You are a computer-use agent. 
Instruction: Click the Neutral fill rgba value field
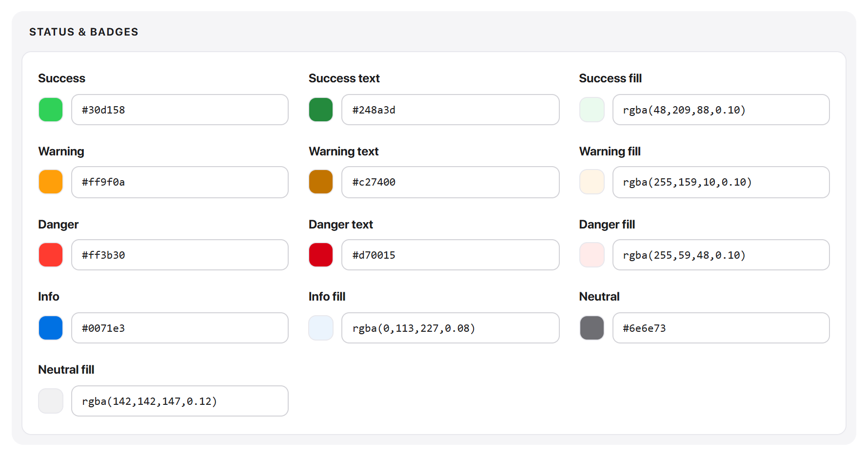tap(180, 401)
